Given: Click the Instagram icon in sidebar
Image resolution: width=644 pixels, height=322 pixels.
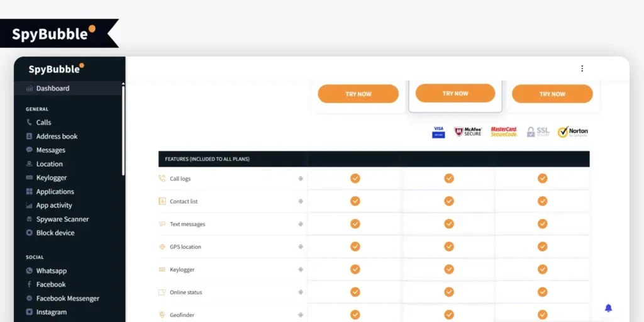Looking at the screenshot, I should 30,312.
